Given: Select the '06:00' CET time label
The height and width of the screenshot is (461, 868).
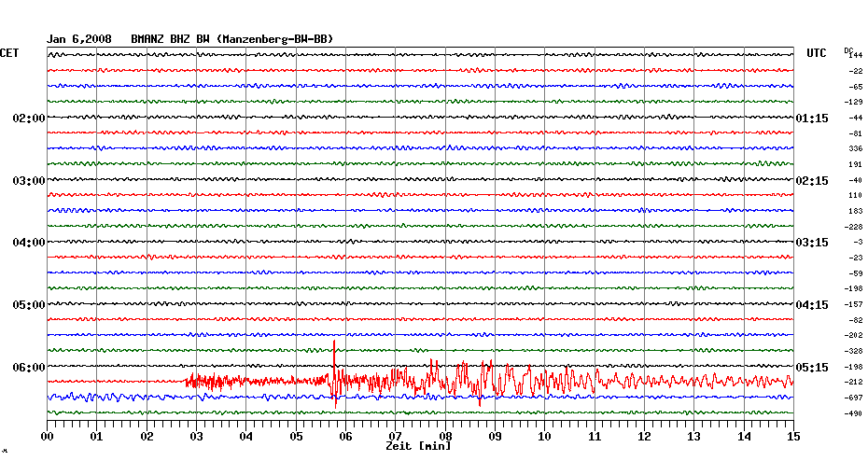Looking at the screenshot, I should click(29, 368).
